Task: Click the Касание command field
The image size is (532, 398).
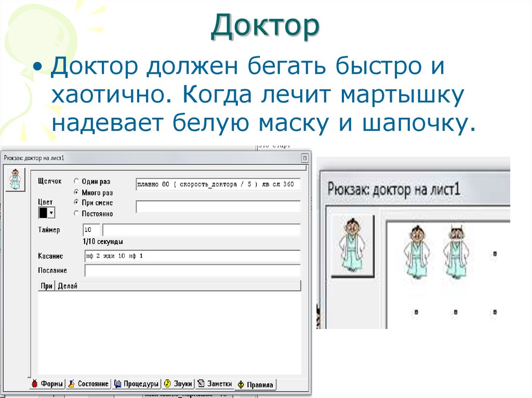Action: 156,256
